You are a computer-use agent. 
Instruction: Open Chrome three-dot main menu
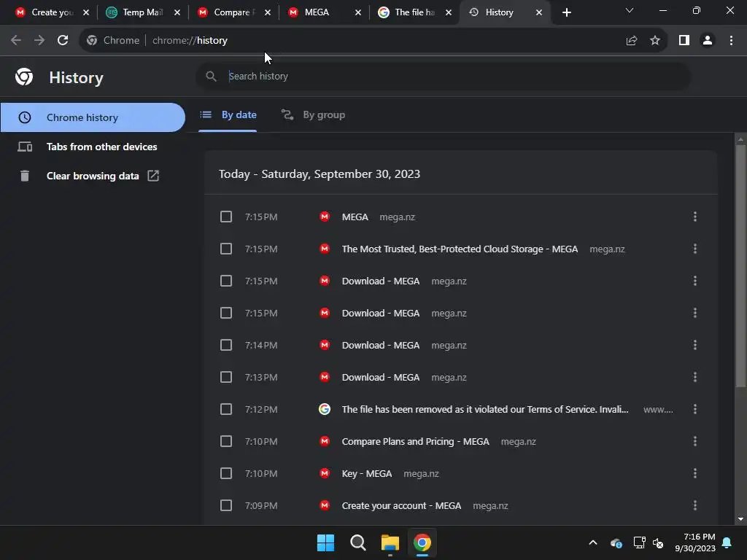pyautogui.click(x=731, y=41)
